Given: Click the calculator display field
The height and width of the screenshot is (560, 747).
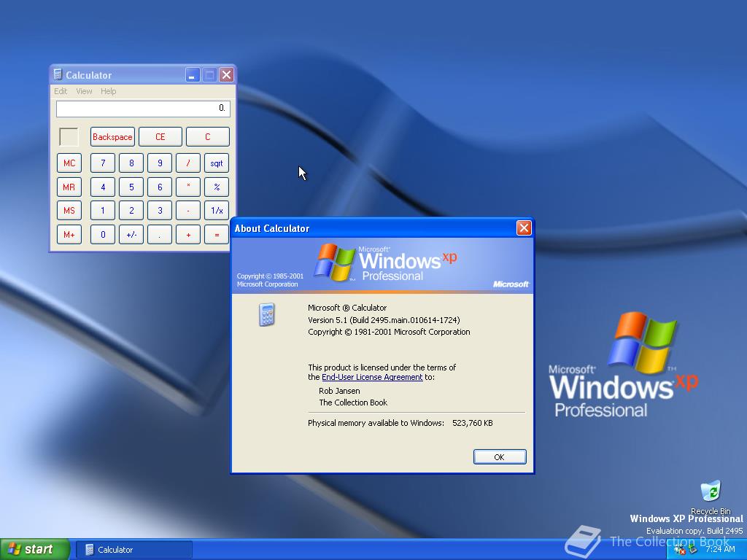Looking at the screenshot, I should 143,109.
